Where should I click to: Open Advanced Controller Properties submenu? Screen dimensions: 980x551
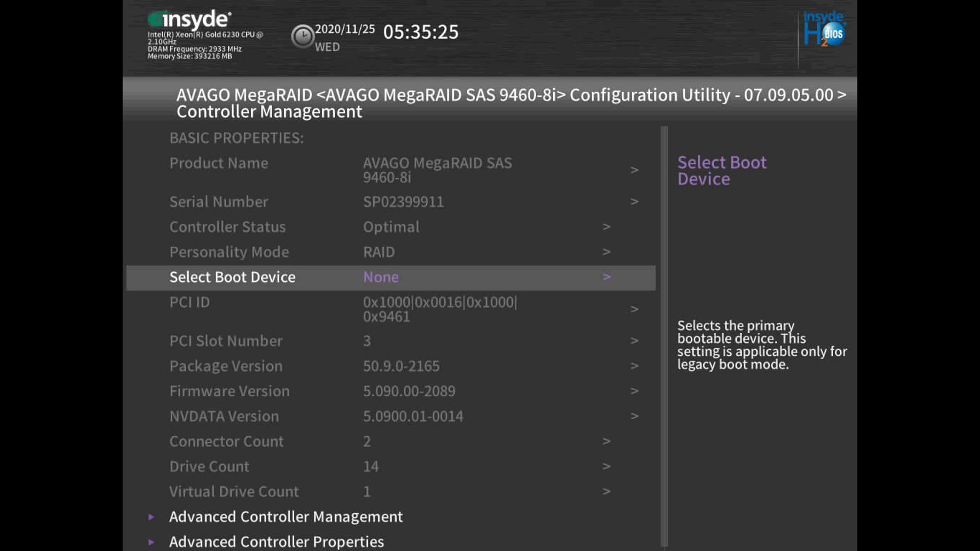coord(276,542)
